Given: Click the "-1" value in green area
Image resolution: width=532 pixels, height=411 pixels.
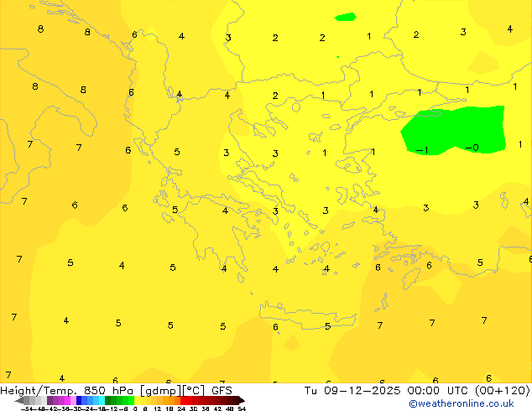Looking at the screenshot, I should click(x=422, y=150).
